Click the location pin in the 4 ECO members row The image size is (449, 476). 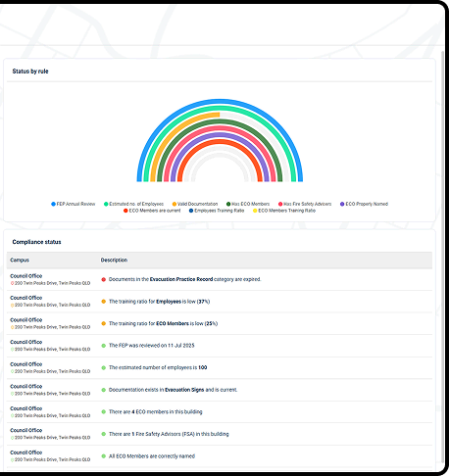tap(12, 416)
